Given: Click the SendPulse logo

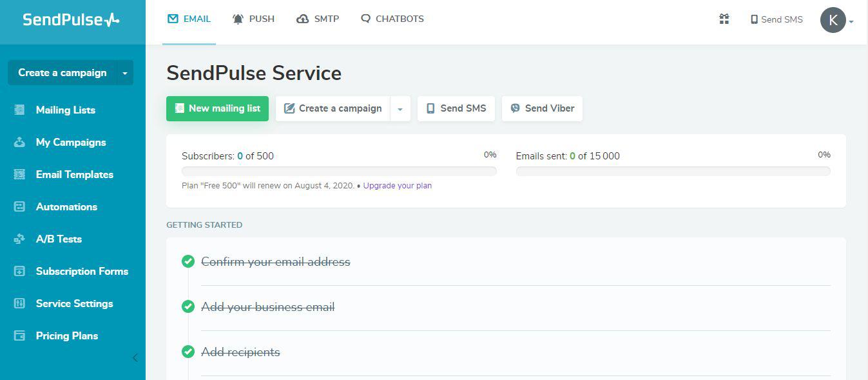Looking at the screenshot, I should pos(71,19).
